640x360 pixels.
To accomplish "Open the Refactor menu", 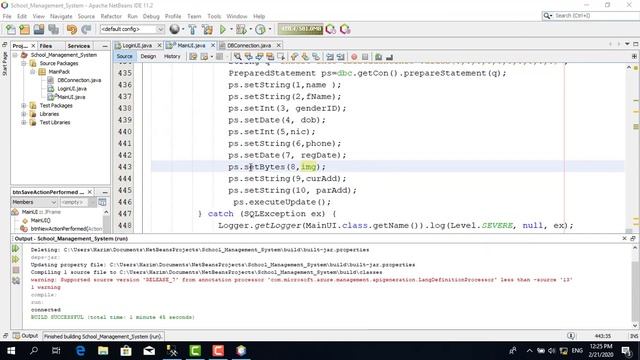I will pos(111,16).
